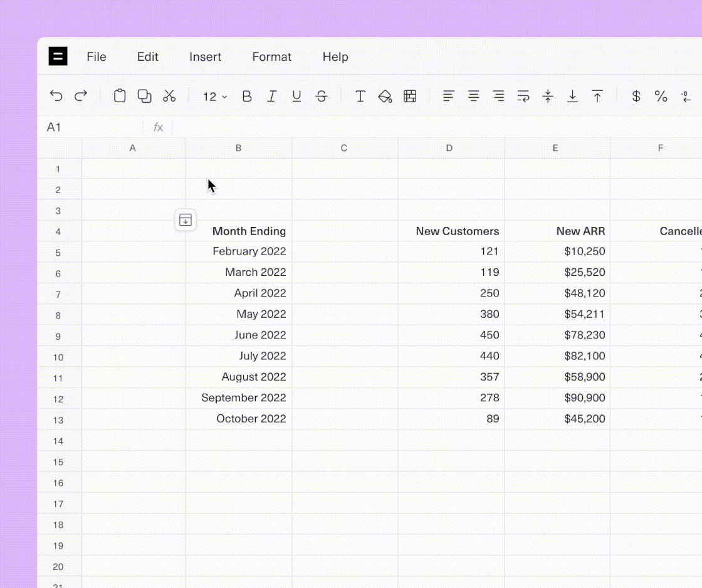Open the font size 12 dropdown
The height and width of the screenshot is (588, 702).
click(x=215, y=97)
